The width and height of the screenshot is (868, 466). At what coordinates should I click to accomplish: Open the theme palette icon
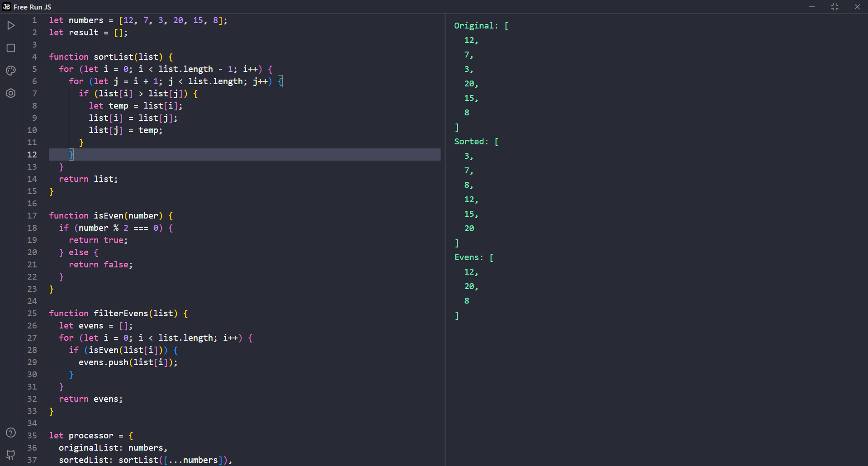point(11,71)
